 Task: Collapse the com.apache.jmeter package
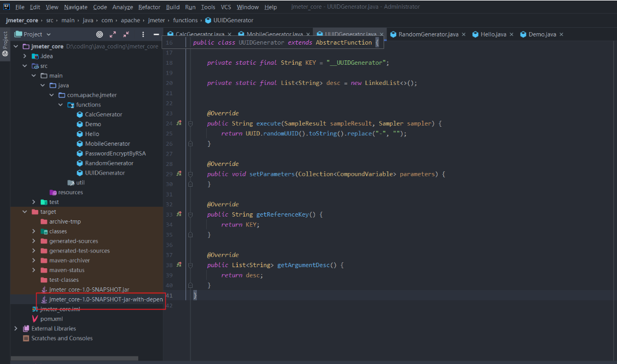click(52, 95)
